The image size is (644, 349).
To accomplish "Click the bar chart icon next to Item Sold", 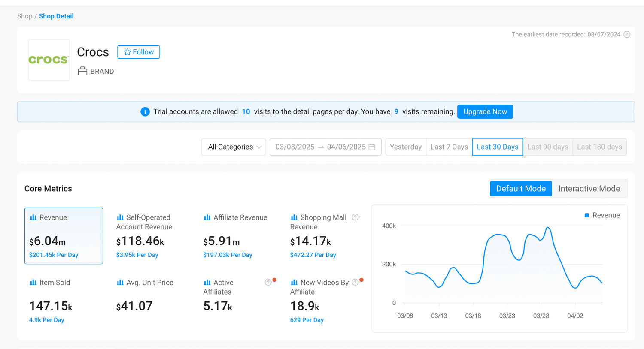I will pyautogui.click(x=33, y=283).
